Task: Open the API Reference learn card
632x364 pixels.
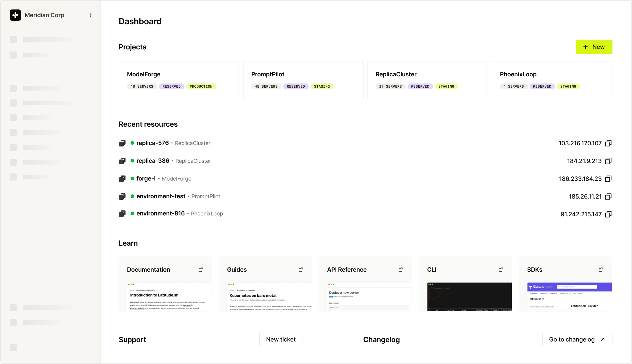Action: [365, 284]
